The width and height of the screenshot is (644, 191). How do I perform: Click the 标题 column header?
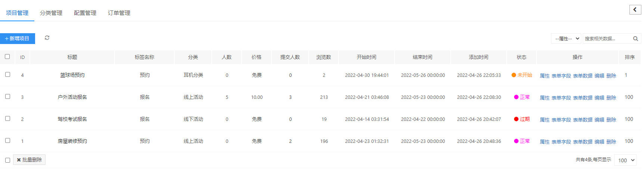tap(72, 57)
